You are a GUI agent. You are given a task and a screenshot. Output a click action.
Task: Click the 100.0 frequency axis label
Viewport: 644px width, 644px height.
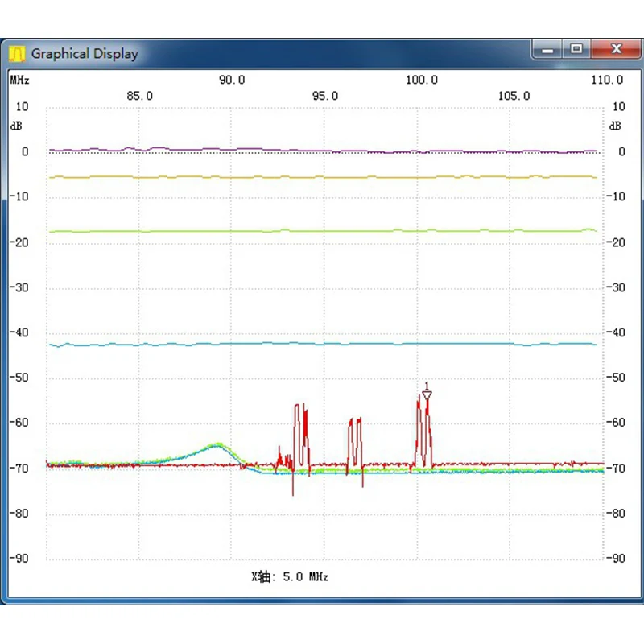click(x=422, y=80)
